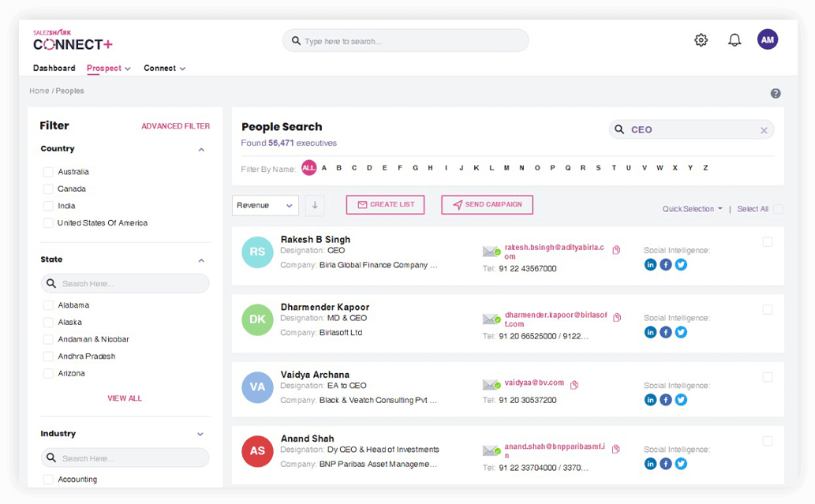This screenshot has height=504, width=815.
Task: Open the settings gear icon
Action: coord(701,40)
